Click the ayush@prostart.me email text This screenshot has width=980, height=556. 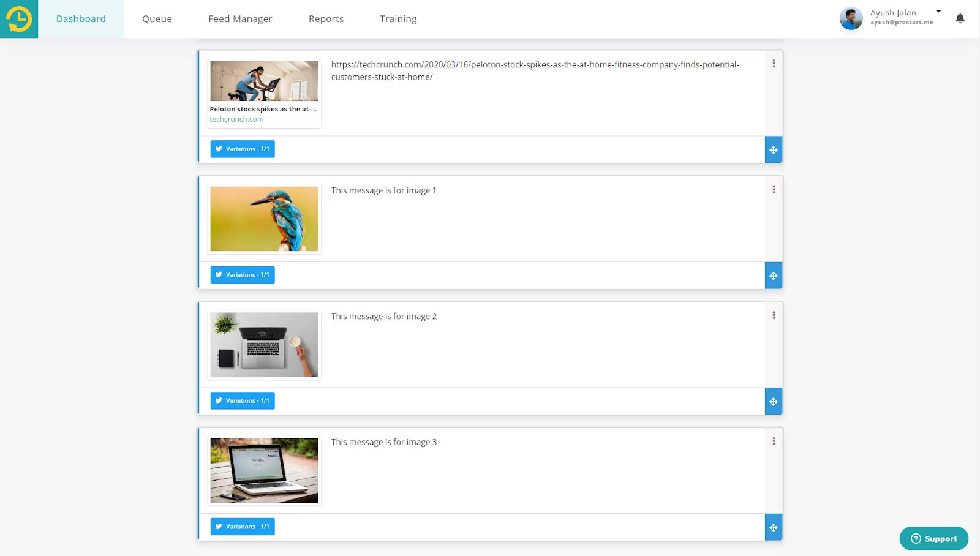click(x=902, y=23)
